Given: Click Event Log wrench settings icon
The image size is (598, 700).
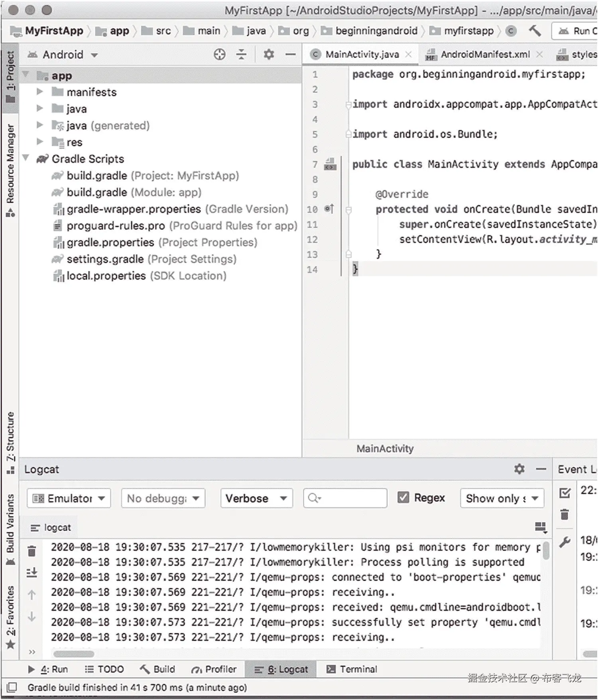Looking at the screenshot, I should coord(565,542).
